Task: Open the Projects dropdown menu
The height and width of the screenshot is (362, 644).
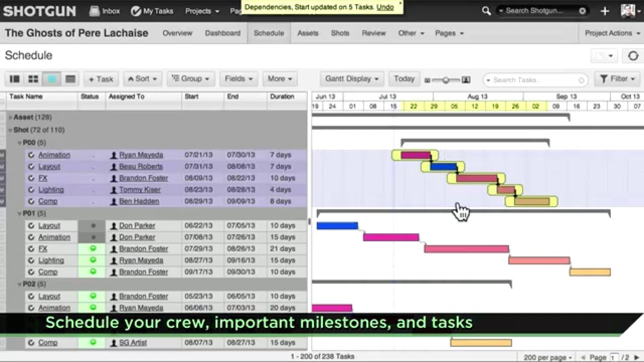Action: 202,11
